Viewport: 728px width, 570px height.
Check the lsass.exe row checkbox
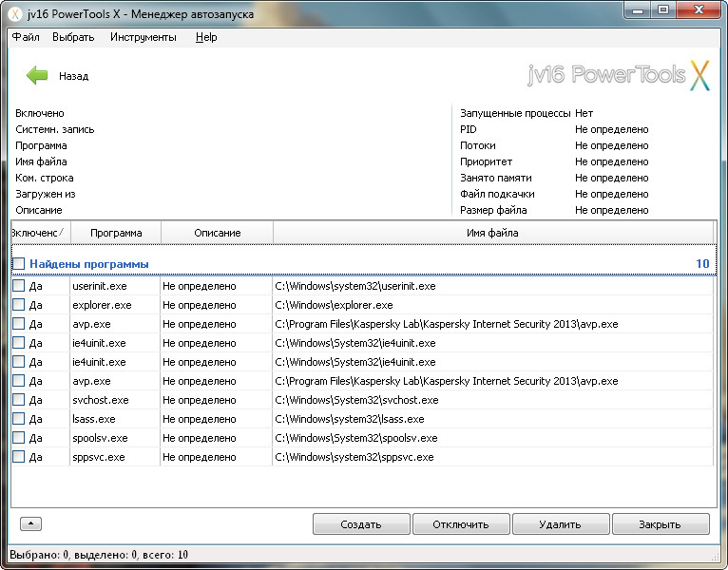(x=19, y=419)
